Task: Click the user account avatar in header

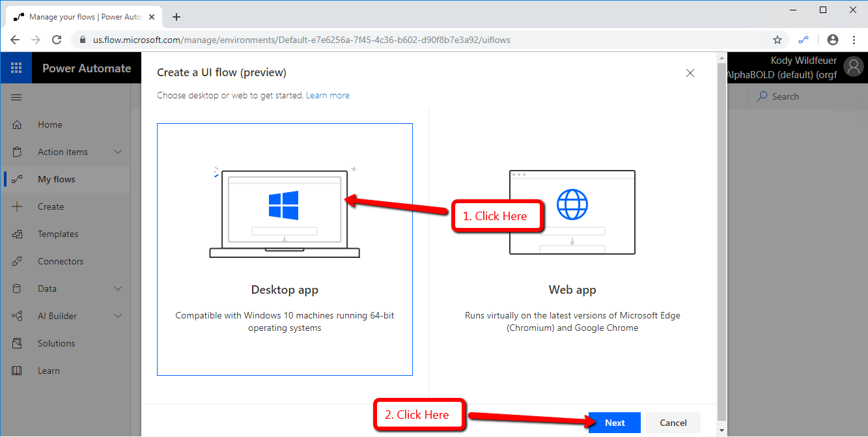Action: click(x=853, y=66)
